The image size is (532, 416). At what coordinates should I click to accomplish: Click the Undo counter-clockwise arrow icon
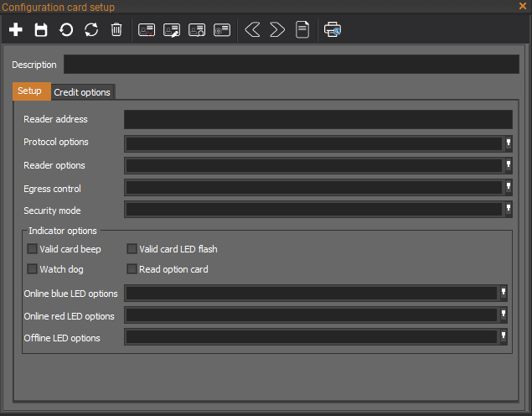click(66, 30)
